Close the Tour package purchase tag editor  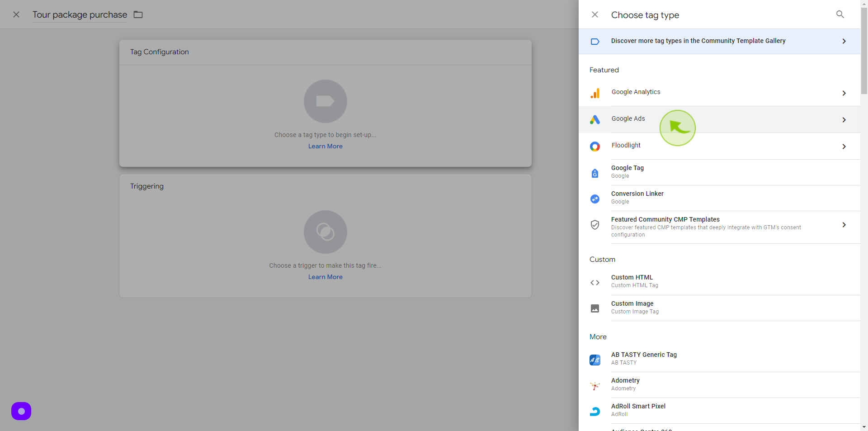[x=16, y=14]
